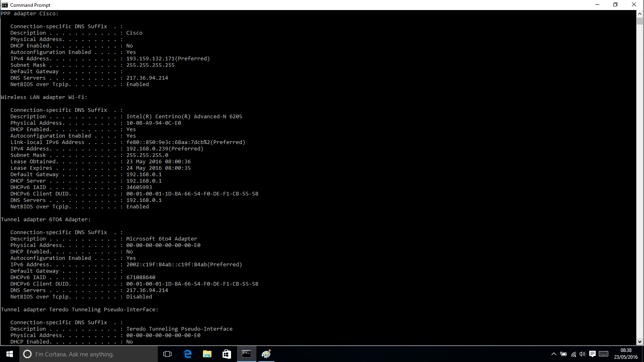Open the Paint taskbar icon
The width and height of the screenshot is (644, 362).
266,354
